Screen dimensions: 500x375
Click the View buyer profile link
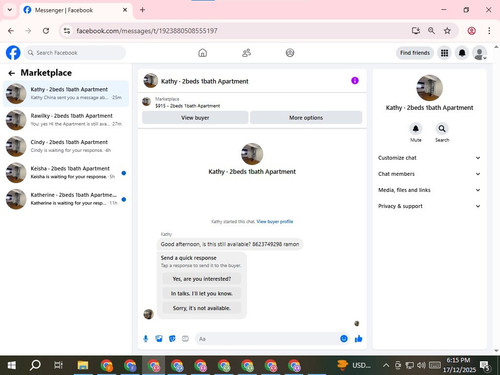coord(275,221)
